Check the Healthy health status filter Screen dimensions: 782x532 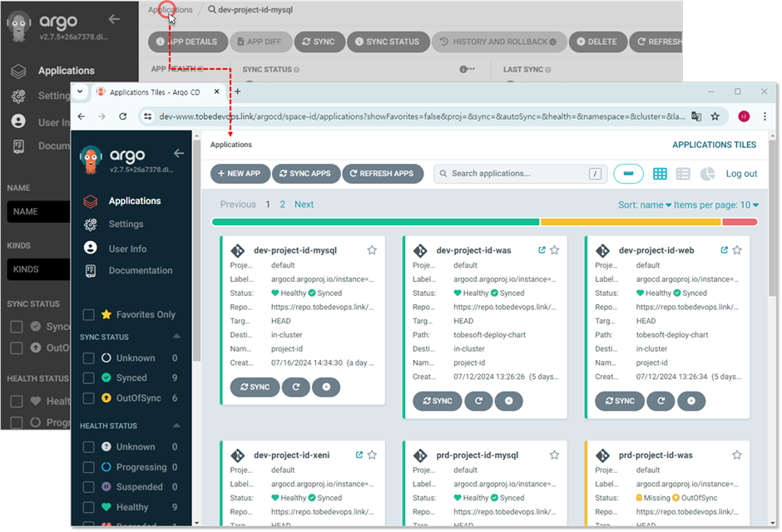pos(88,507)
